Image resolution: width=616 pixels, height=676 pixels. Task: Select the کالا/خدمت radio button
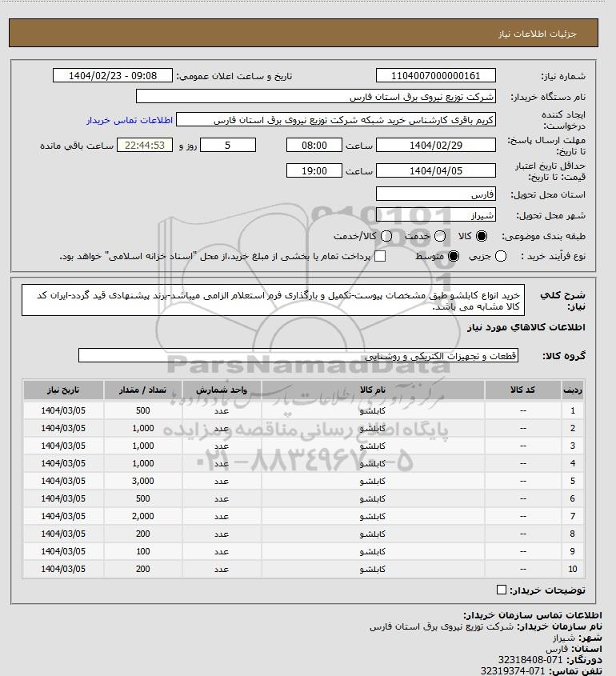click(x=386, y=236)
